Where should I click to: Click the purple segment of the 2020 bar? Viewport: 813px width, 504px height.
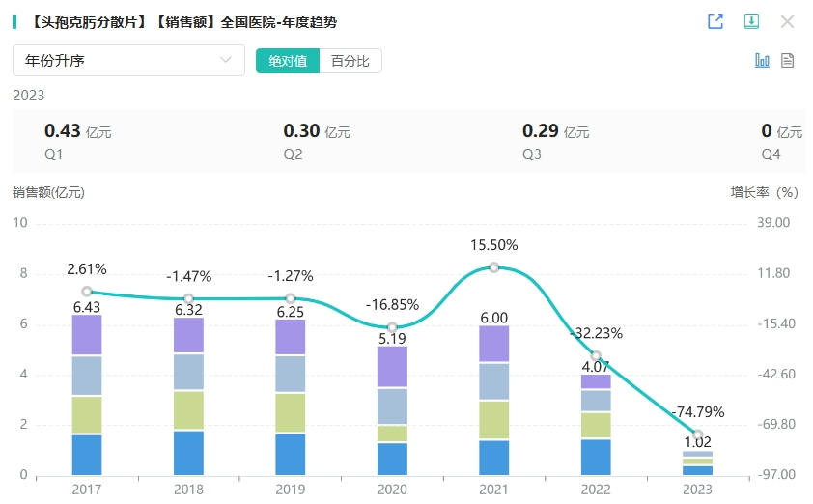point(392,367)
